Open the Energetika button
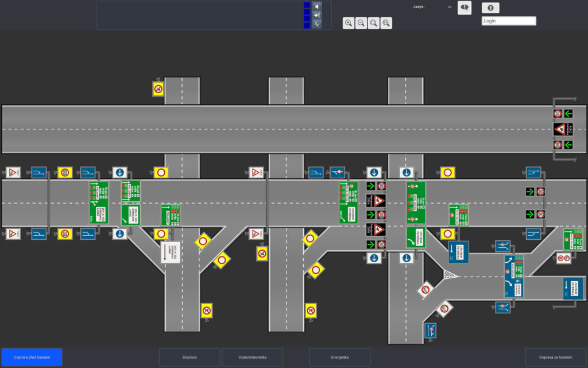Viewport: 588px width, 368px height. tap(339, 357)
